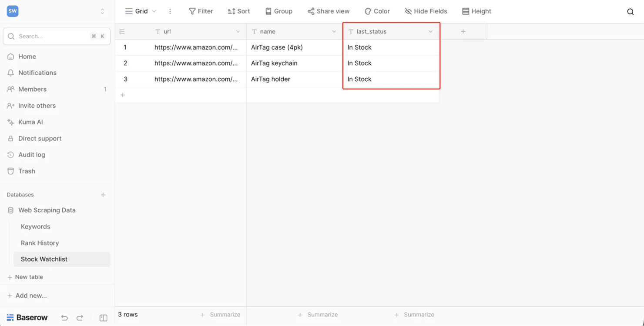Select the url cell in row 2
Image resolution: width=644 pixels, height=326 pixels.
point(198,63)
